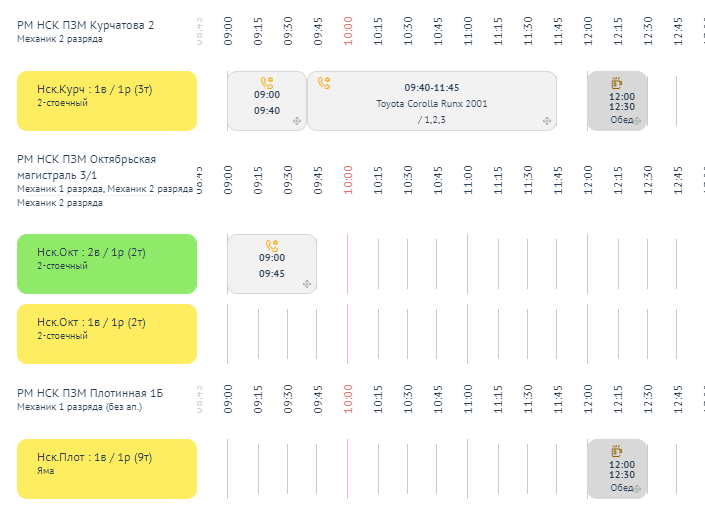Screen dimensions: 705x509
Task: Click РМ НСК ПЗМ Курчатова 2 heading
Action: coord(86,24)
